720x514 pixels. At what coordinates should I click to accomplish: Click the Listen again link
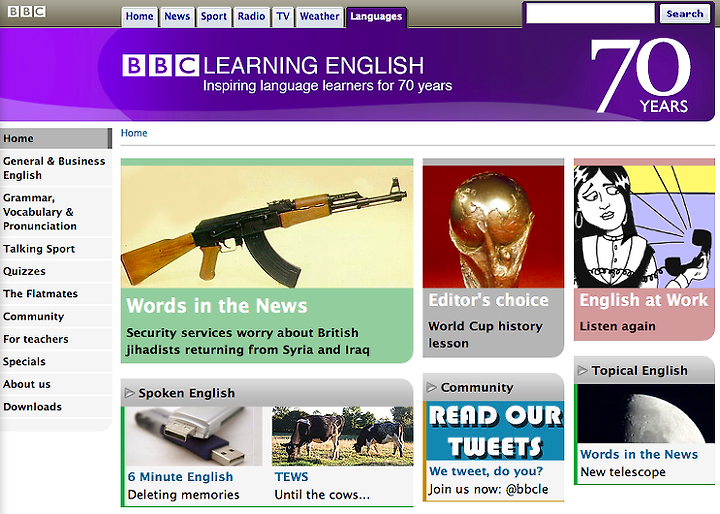pyautogui.click(x=618, y=326)
